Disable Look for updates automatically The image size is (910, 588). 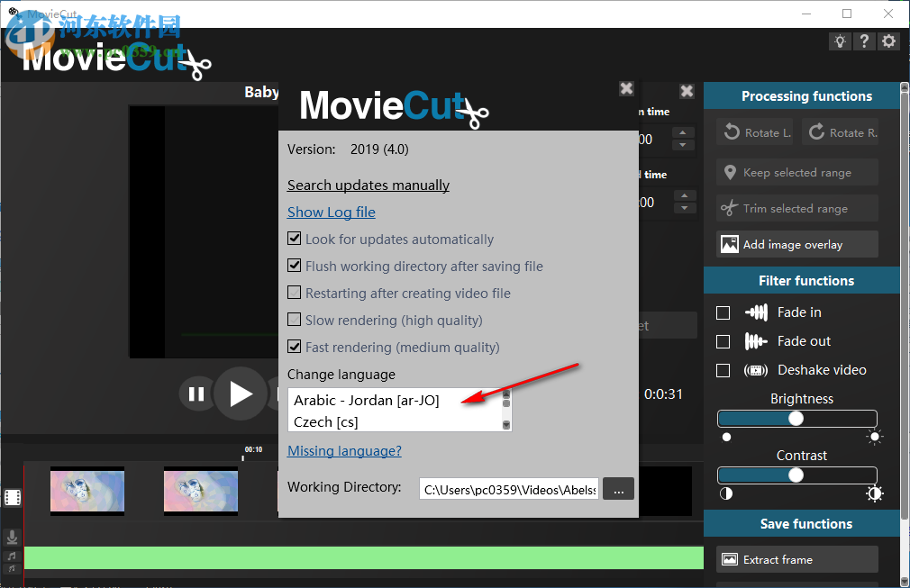click(x=294, y=239)
